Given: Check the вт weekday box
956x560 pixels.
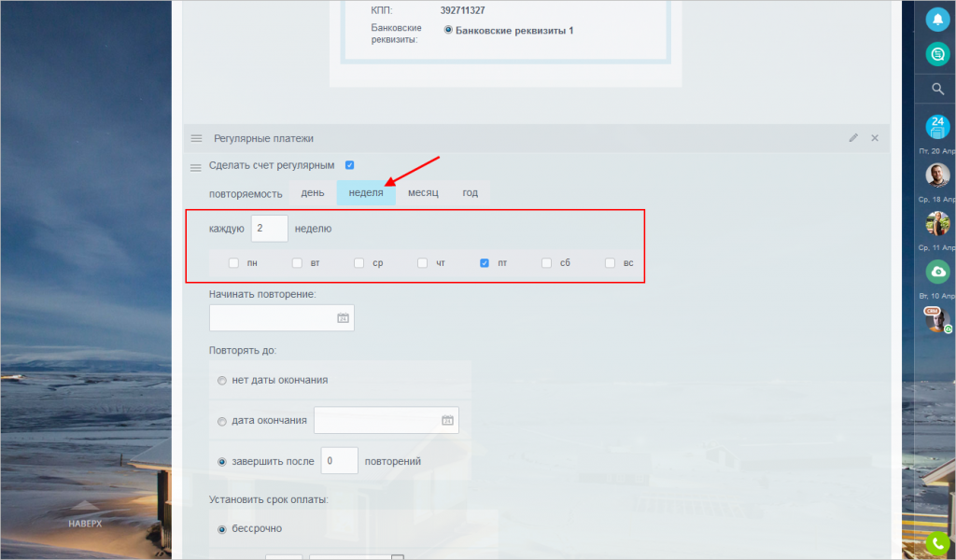Looking at the screenshot, I should [297, 263].
